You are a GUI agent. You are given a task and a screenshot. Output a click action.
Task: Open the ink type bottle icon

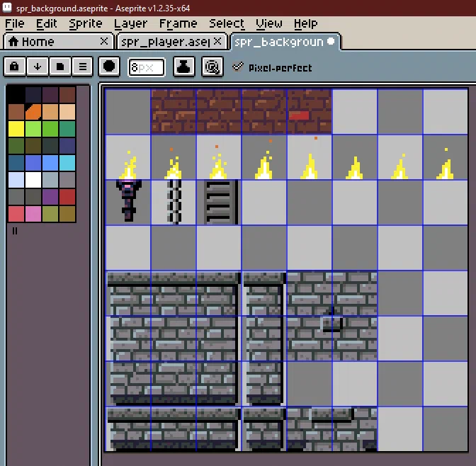[183, 67]
